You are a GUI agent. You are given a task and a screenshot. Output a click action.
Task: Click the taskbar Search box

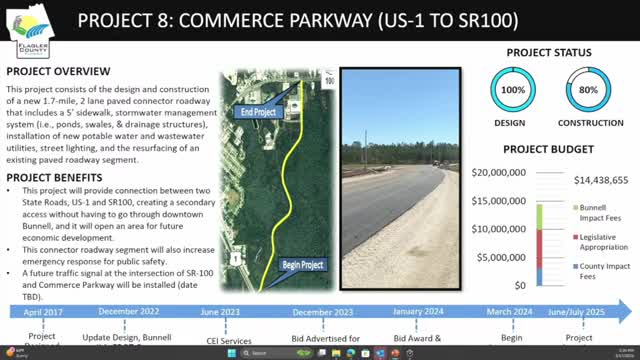pyautogui.click(x=276, y=353)
